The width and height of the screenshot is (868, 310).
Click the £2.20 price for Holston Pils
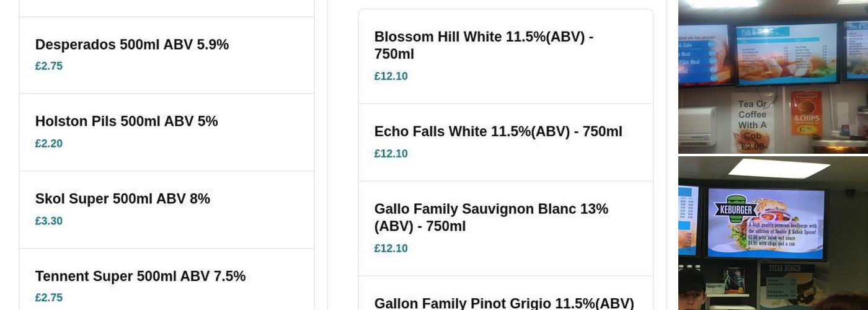[49, 144]
